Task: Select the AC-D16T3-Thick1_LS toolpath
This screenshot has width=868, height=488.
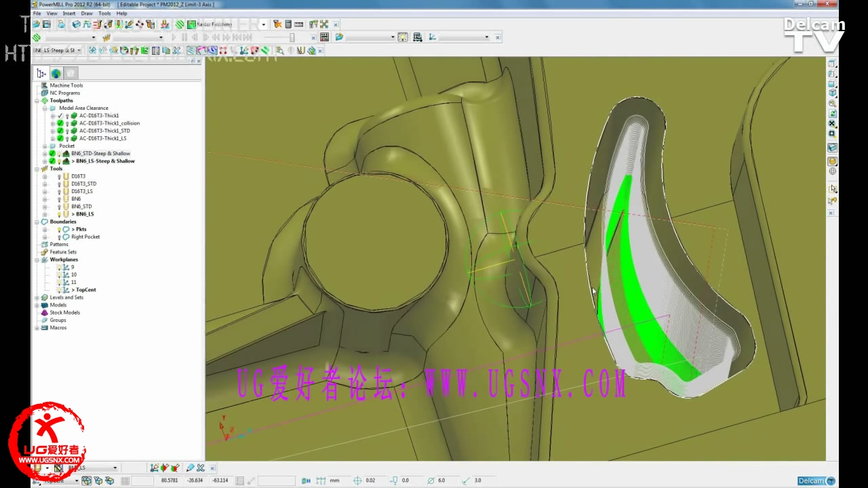Action: (x=102, y=138)
